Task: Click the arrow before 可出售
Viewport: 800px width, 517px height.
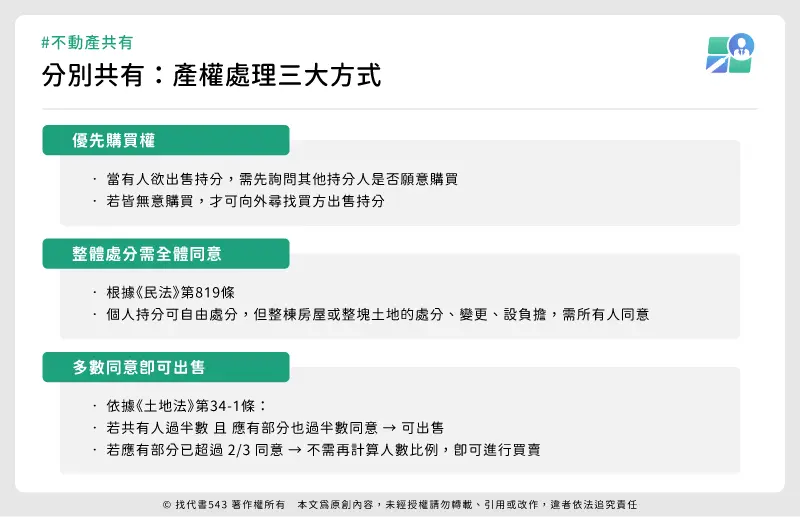Action: pyautogui.click(x=389, y=428)
